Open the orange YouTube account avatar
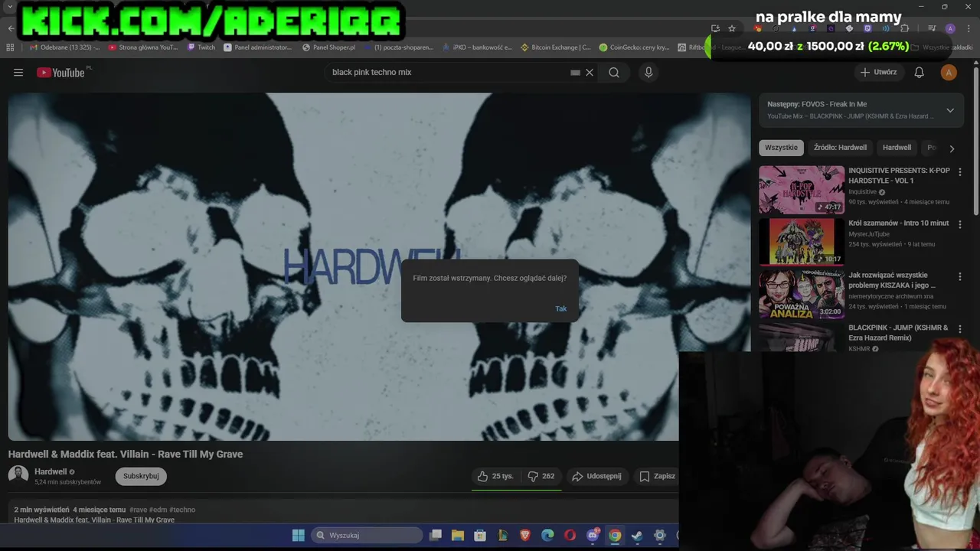 pos(949,73)
